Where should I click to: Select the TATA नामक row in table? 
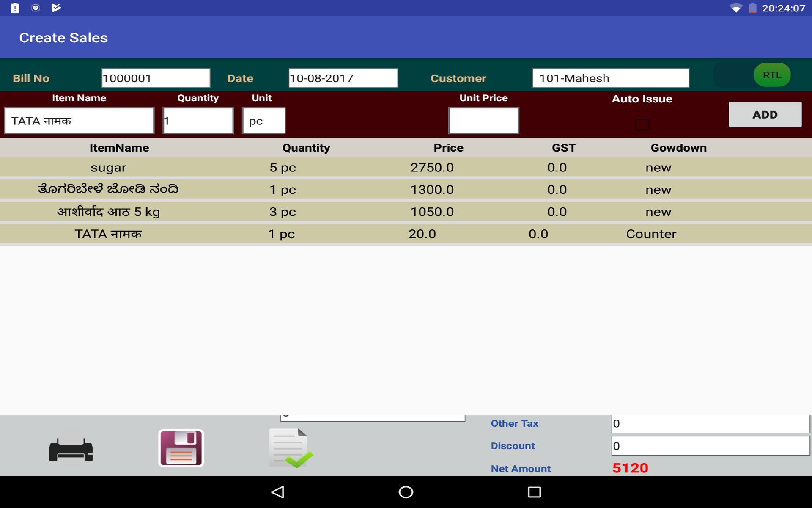coord(406,234)
